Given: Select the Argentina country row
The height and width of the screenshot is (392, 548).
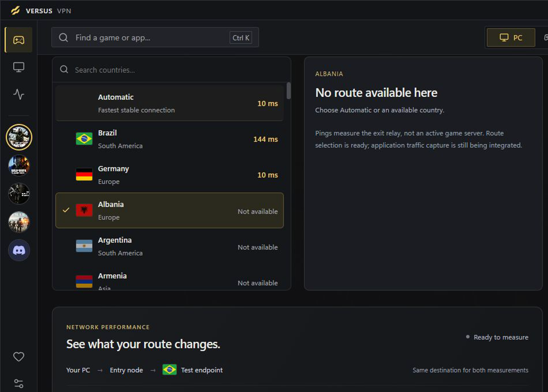Looking at the screenshot, I should (169, 246).
